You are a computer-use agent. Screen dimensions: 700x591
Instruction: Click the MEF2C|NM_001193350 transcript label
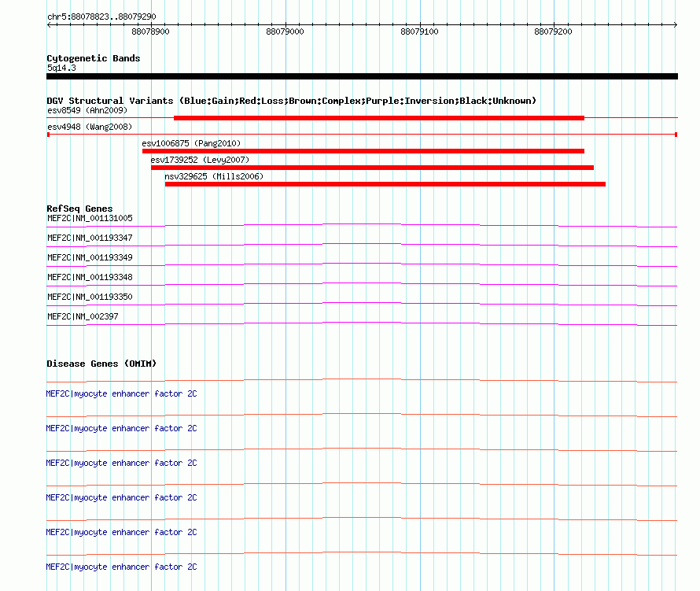click(x=90, y=297)
